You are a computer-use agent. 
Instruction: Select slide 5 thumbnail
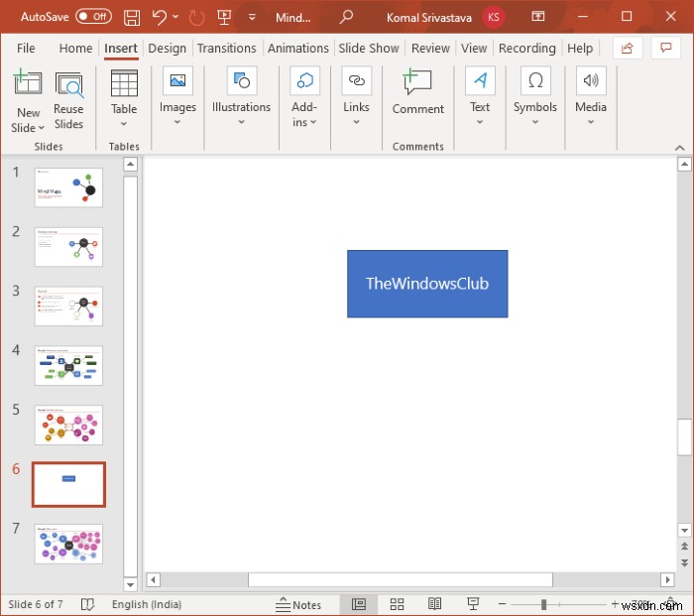tap(68, 425)
